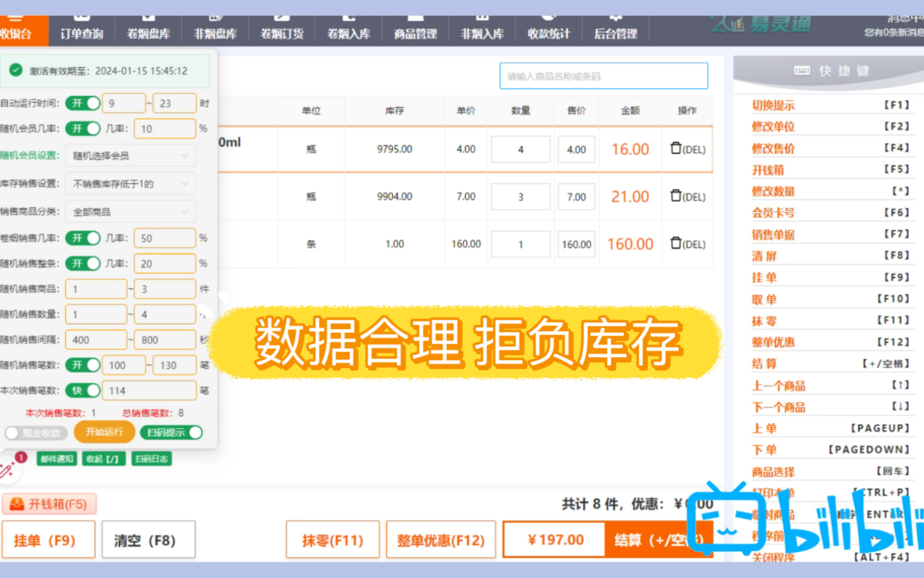Click the sale price field showing 7.00
This screenshot has width=924, height=578.
coord(576,197)
